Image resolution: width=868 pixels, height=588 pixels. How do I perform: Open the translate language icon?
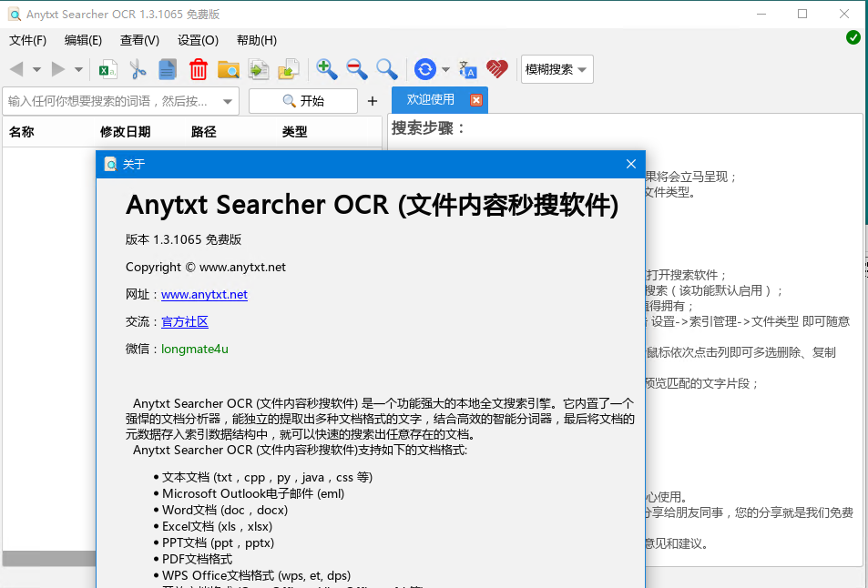tap(468, 69)
